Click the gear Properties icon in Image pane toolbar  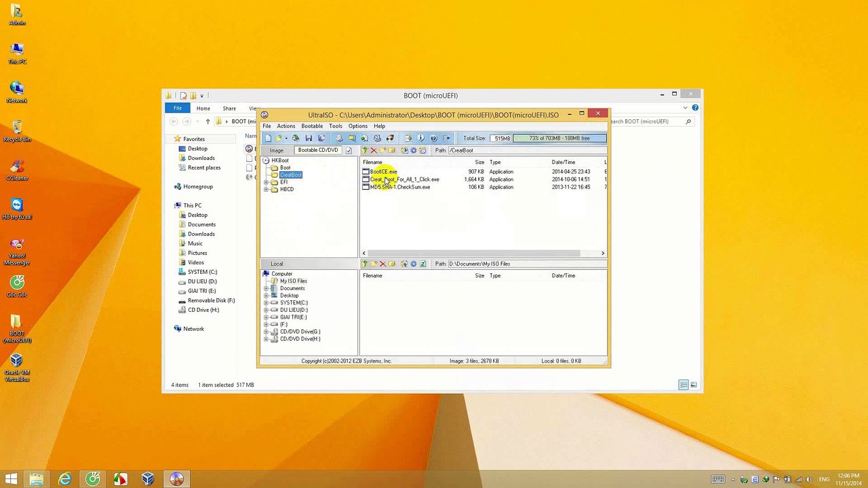click(414, 150)
